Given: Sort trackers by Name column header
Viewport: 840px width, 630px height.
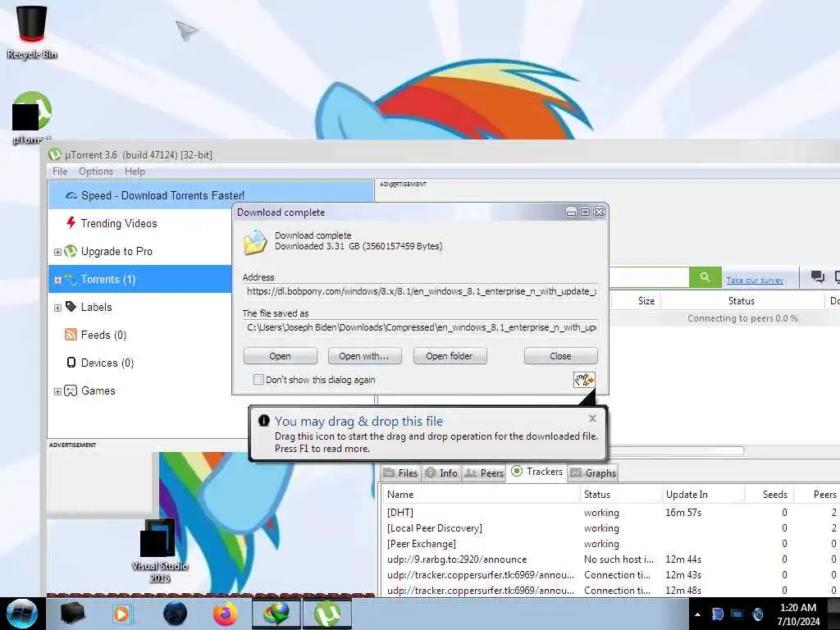Looking at the screenshot, I should pyautogui.click(x=481, y=494).
